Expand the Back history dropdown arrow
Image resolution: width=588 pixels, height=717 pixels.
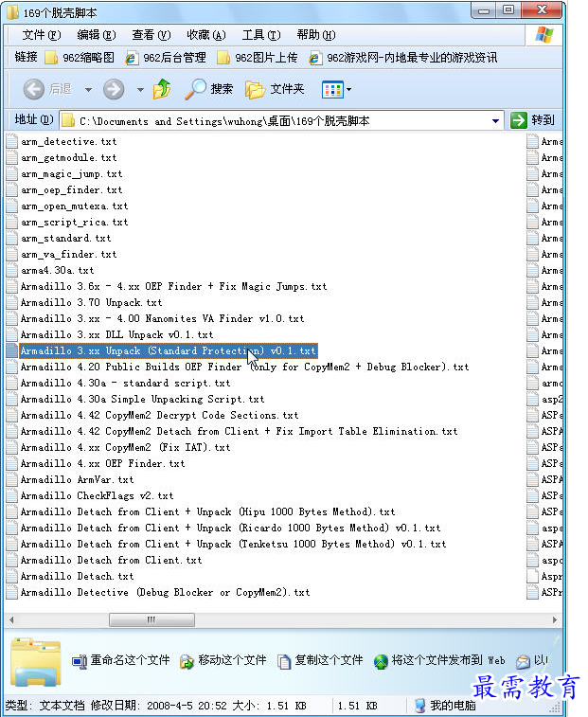click(88, 90)
